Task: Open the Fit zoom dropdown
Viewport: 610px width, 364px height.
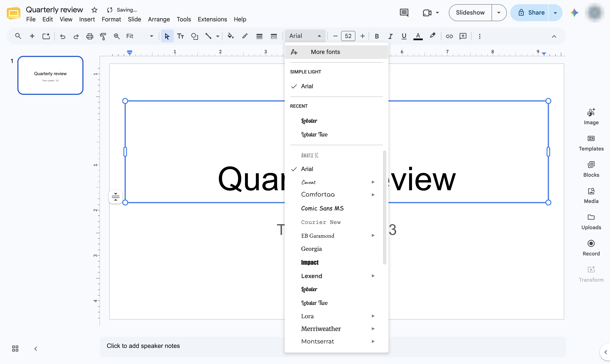Action: click(140, 36)
